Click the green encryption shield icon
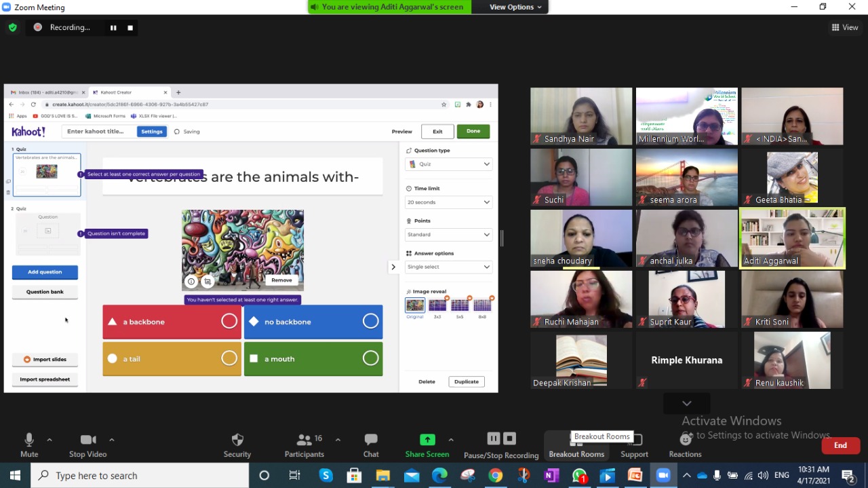The image size is (868, 488). (x=13, y=27)
